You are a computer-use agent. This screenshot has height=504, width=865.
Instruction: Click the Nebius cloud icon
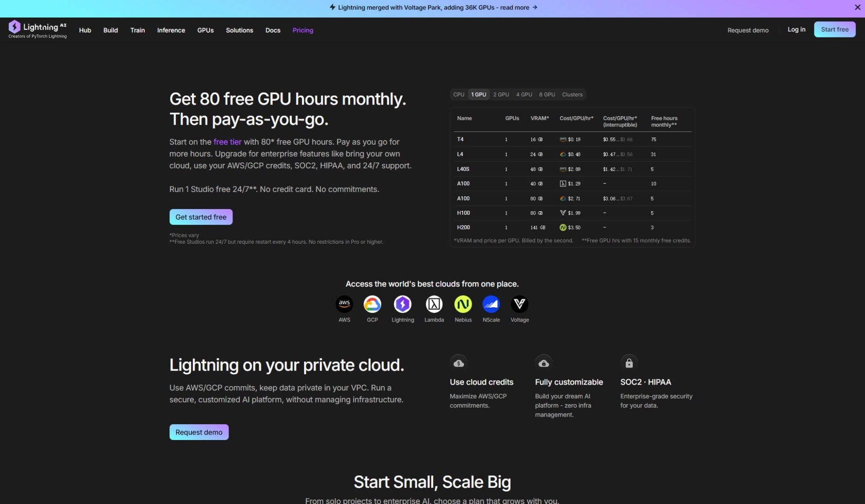point(463,304)
